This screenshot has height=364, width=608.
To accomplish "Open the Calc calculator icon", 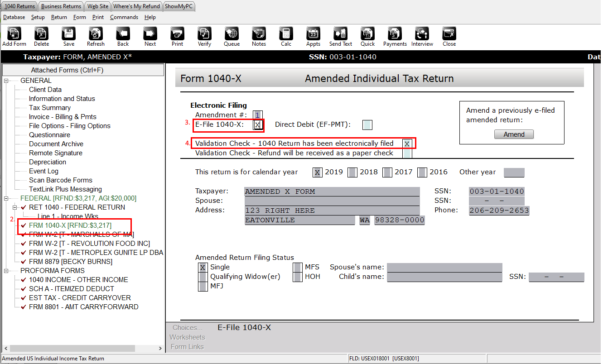I will click(286, 34).
